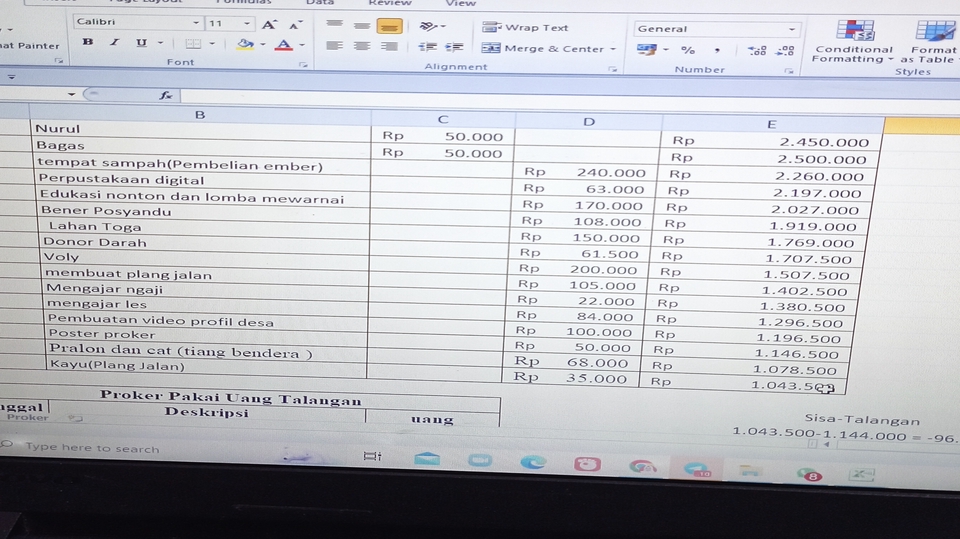Toggle Italic formatting
The height and width of the screenshot is (539, 960).
[x=114, y=43]
